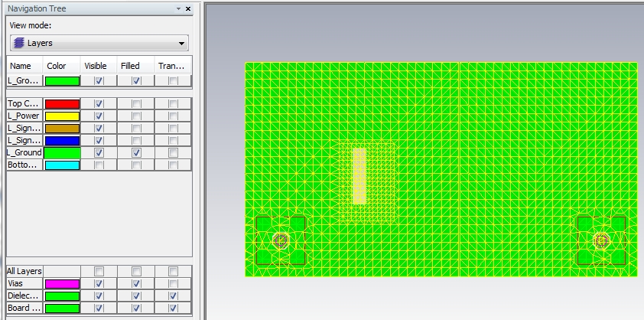Click the Layers stack icon in View mode
The image size is (644, 320).
pos(19,43)
